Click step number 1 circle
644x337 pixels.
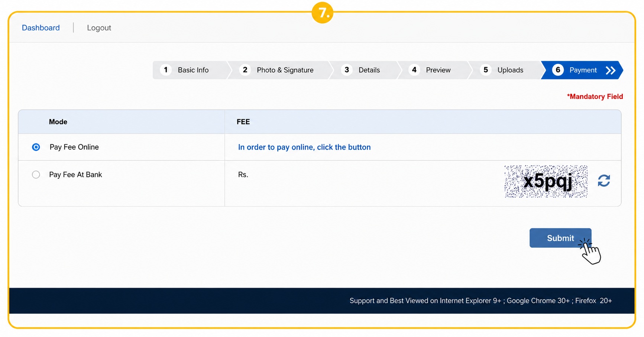click(166, 70)
